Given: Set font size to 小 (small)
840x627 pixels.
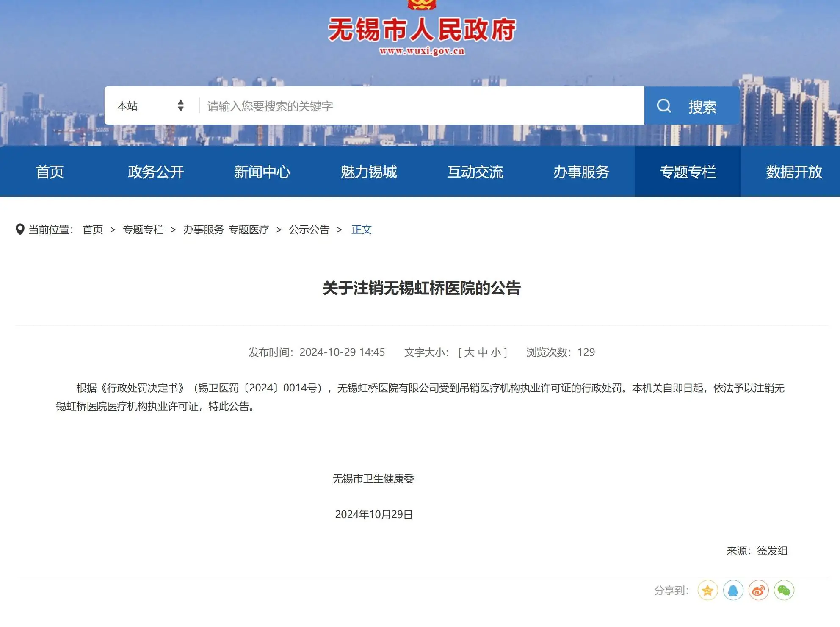Looking at the screenshot, I should [x=496, y=352].
